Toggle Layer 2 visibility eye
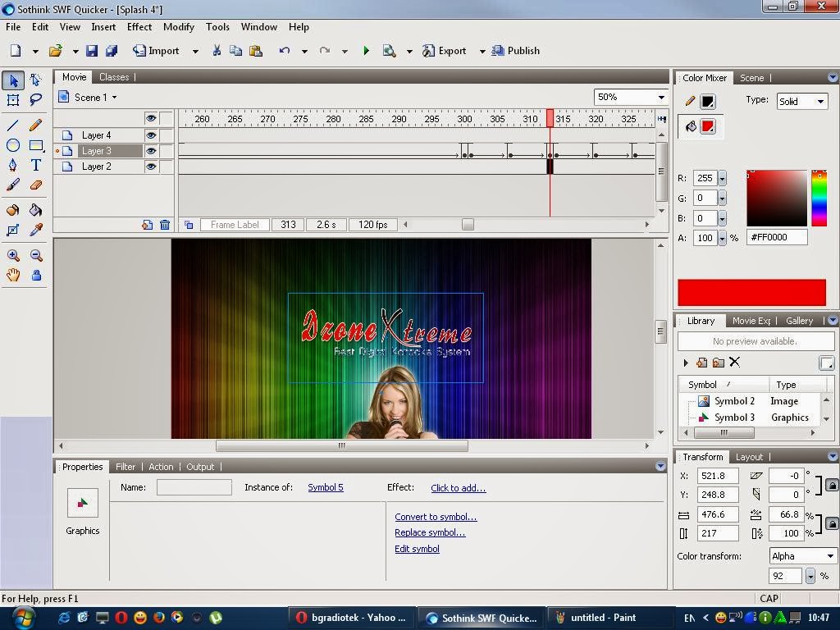Image resolution: width=840 pixels, height=630 pixels. point(151,167)
